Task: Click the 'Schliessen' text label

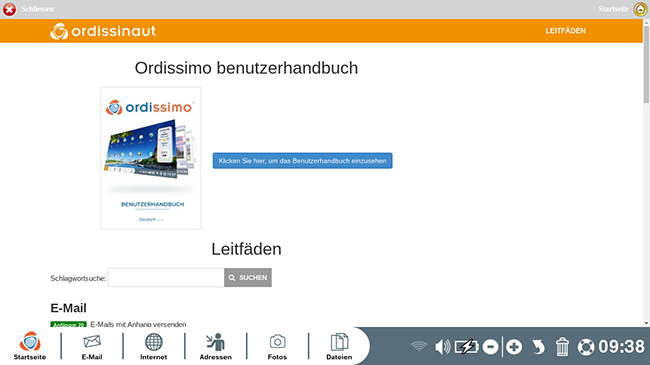Action: (37, 9)
